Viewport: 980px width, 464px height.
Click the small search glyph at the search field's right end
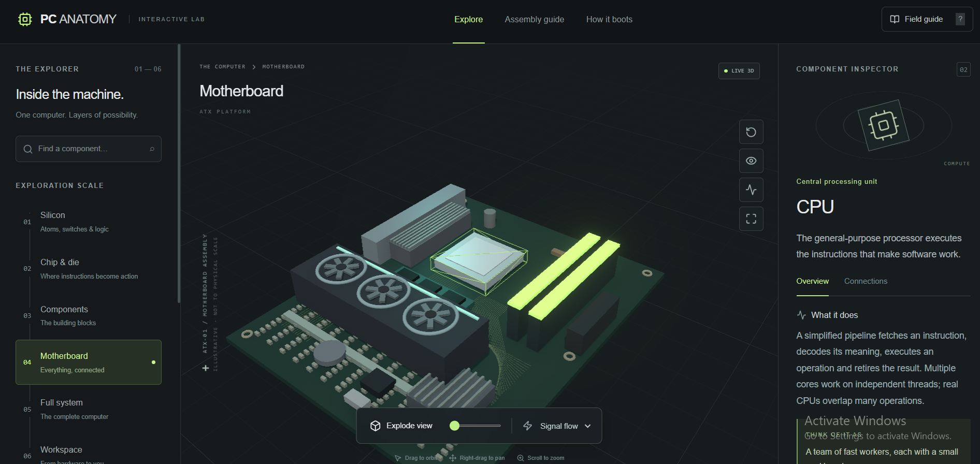point(152,149)
